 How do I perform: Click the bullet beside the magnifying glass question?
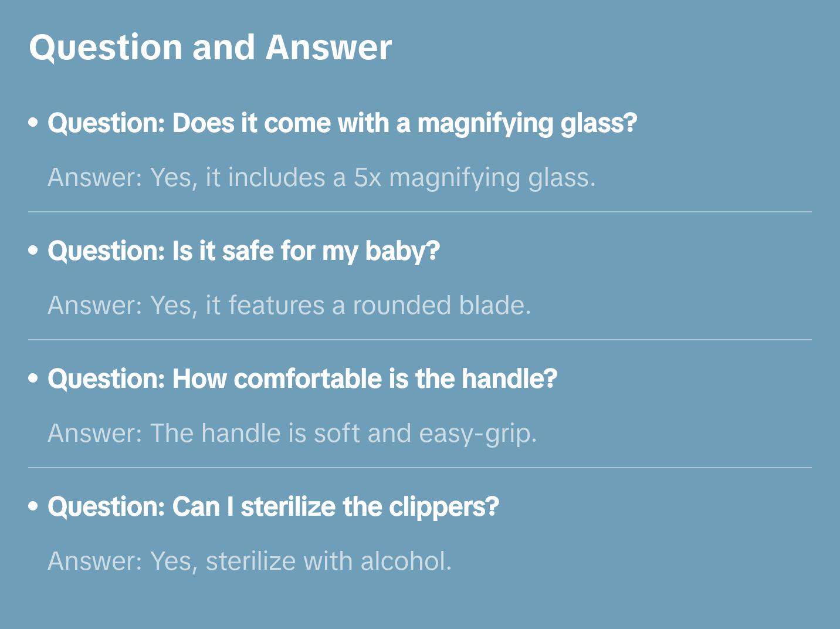pos(33,123)
